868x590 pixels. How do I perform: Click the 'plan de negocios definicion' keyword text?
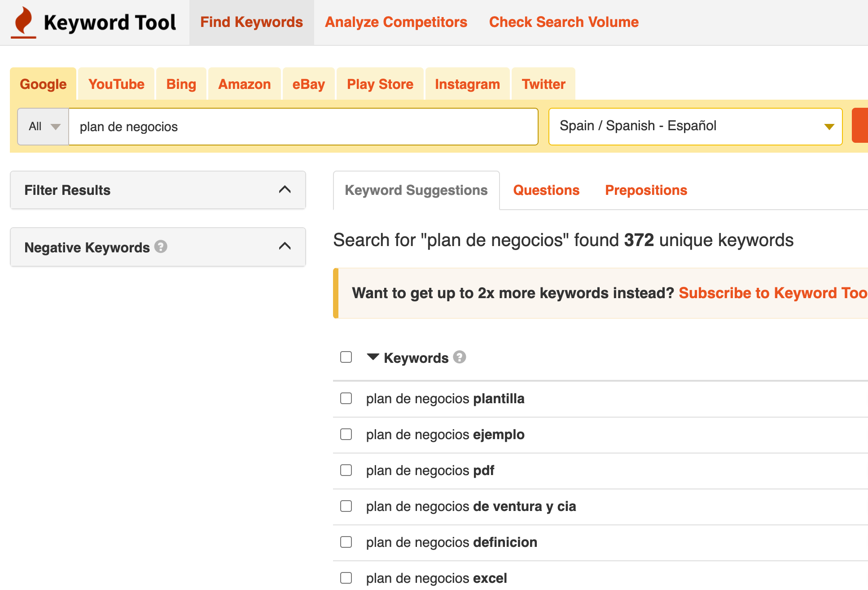[x=452, y=542]
